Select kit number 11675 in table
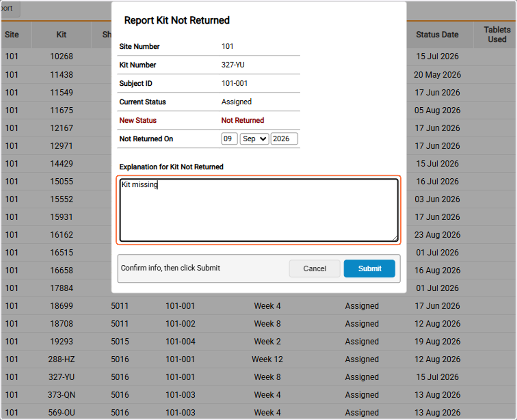This screenshot has width=517, height=420. (x=62, y=110)
